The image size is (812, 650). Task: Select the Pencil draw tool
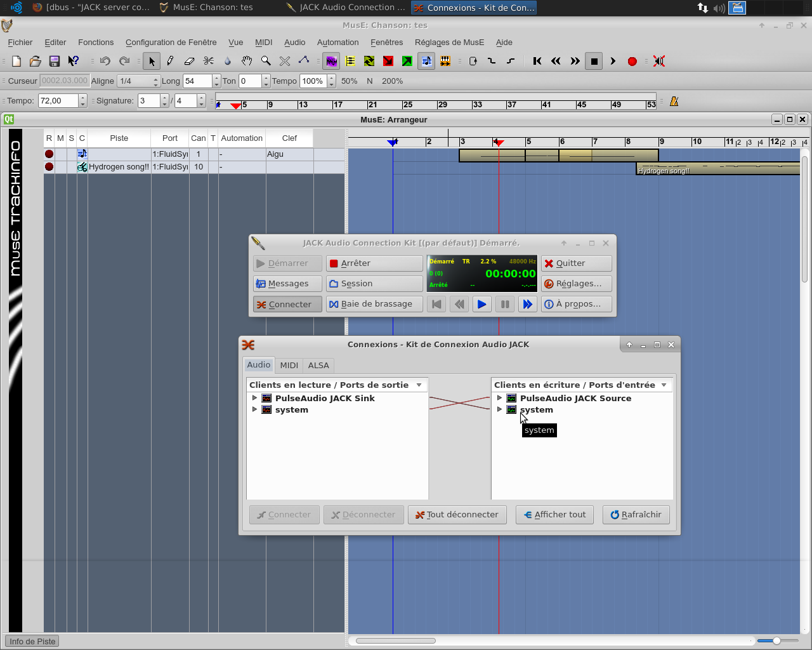(170, 61)
